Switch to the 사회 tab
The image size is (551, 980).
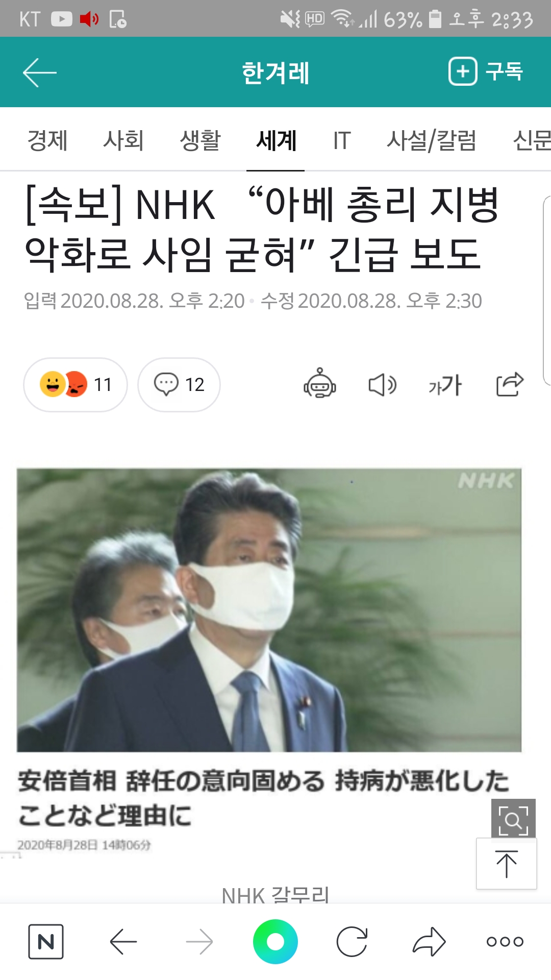[123, 140]
